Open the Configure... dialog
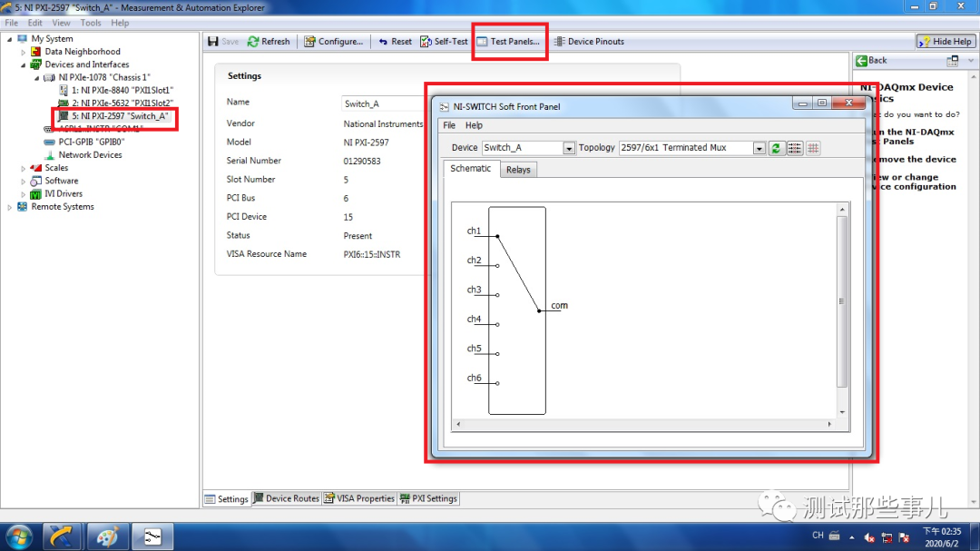 click(x=334, y=41)
